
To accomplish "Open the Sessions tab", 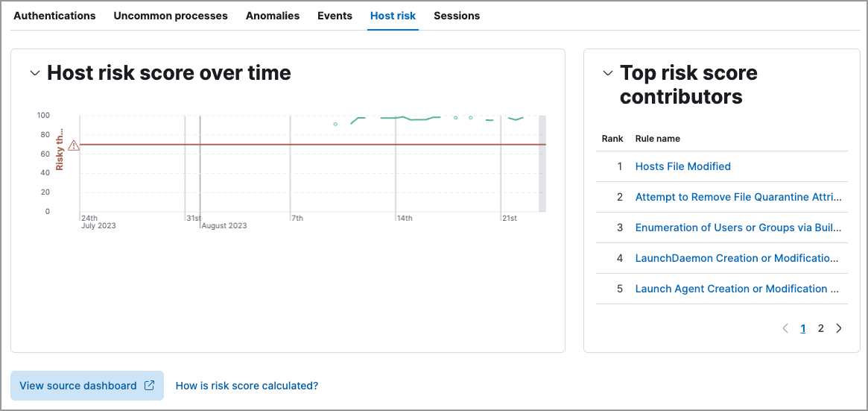I will 457,16.
